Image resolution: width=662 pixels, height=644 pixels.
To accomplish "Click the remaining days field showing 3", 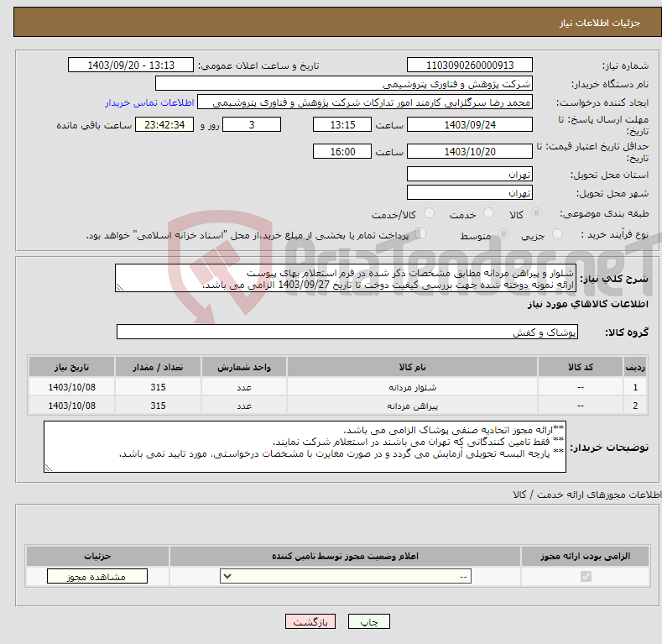I will point(252,125).
